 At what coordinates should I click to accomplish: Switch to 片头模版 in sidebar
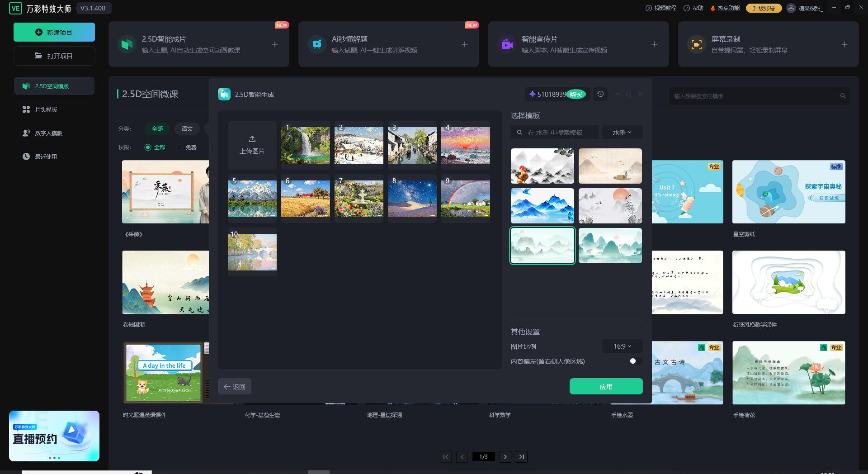[46, 110]
